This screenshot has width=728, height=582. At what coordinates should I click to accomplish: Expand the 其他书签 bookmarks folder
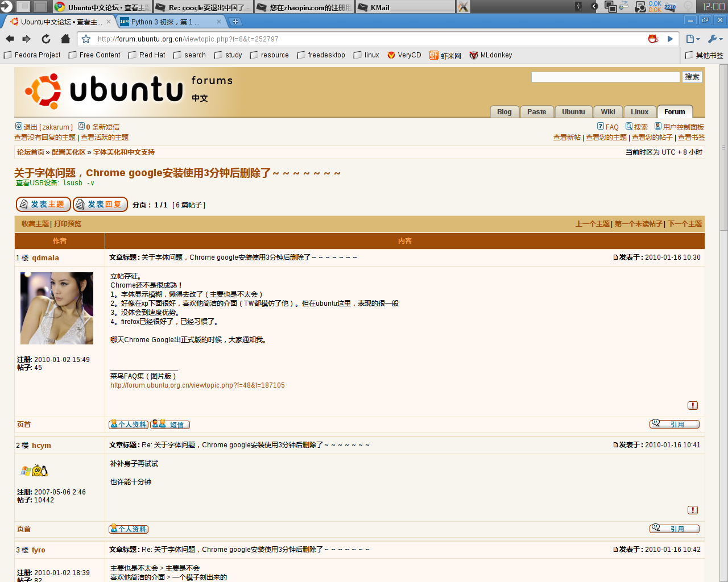[x=704, y=55]
